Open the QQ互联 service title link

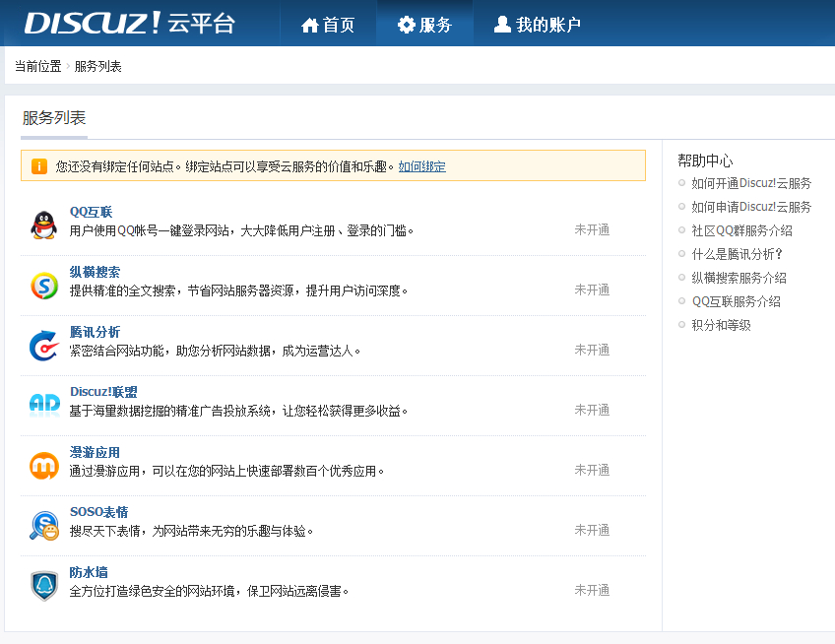[91, 212]
